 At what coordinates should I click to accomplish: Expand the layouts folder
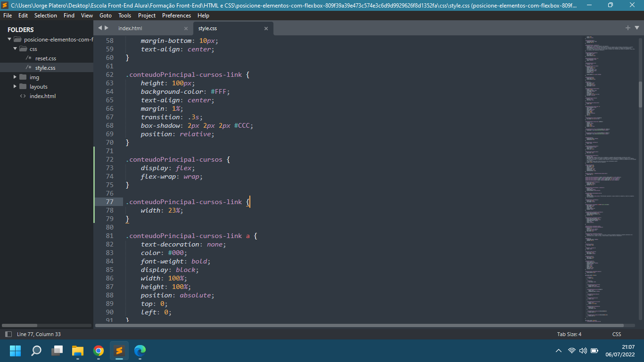(x=15, y=86)
